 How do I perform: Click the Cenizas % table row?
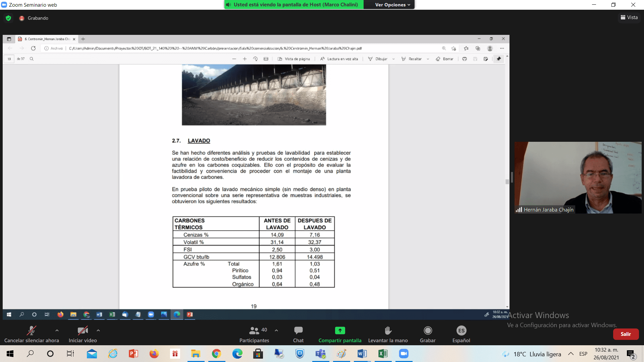254,235
